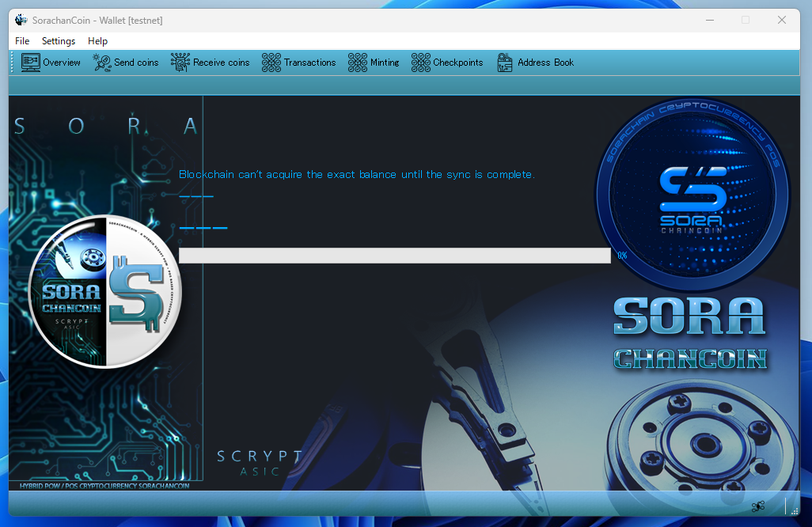The image size is (812, 527).
Task: Click the 0% sync percentage label
Action: pyautogui.click(x=622, y=256)
